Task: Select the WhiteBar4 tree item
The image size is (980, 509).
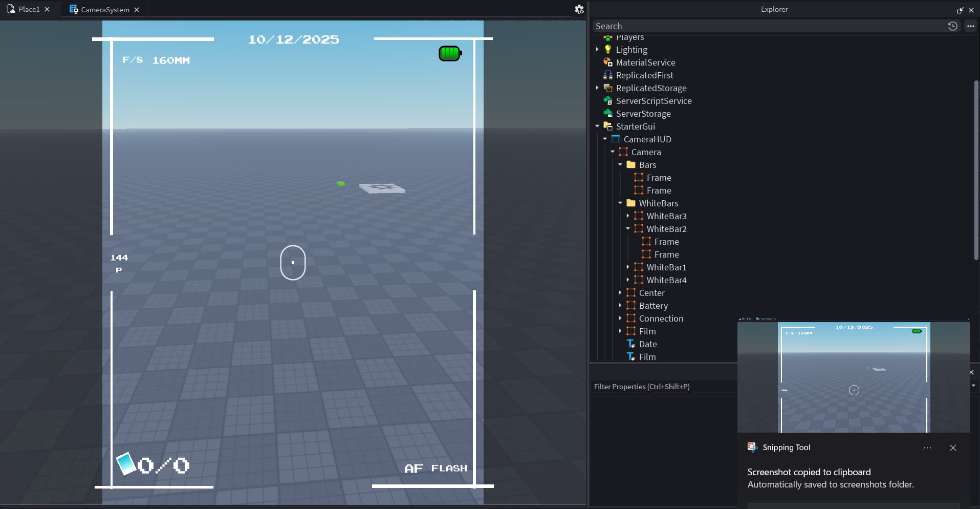Action: (666, 280)
